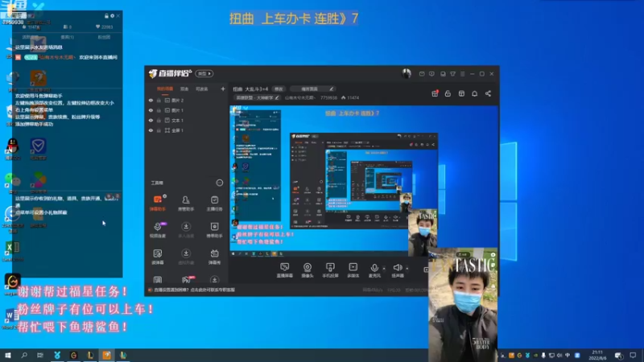This screenshot has width=644, height=362.
Task: Open the 主播任务 streamer tasks tool
Action: click(x=214, y=203)
